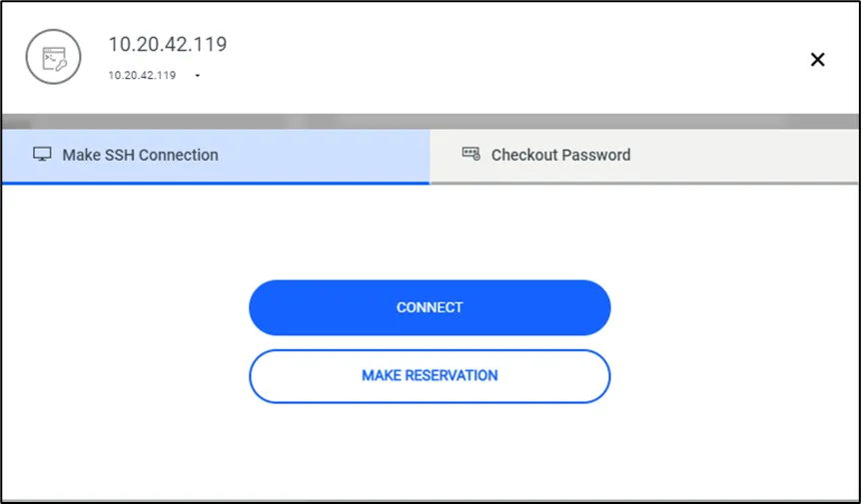Screen dimensions: 861x504
Task: Click the monitor icon on SSH tab
Action: pyautogui.click(x=42, y=155)
